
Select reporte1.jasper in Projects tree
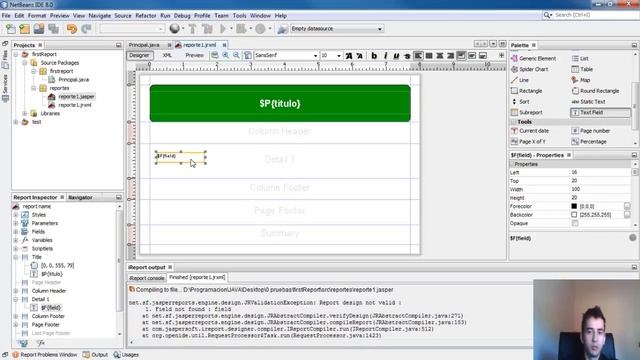76,97
